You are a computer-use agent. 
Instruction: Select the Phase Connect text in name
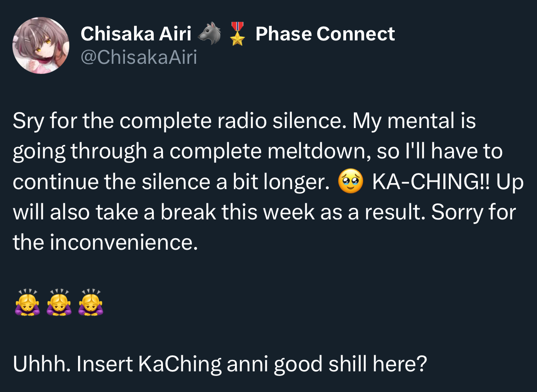325,34
